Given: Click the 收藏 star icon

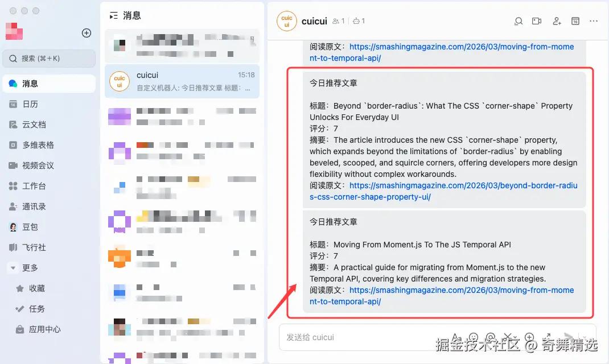Looking at the screenshot, I should (20, 288).
